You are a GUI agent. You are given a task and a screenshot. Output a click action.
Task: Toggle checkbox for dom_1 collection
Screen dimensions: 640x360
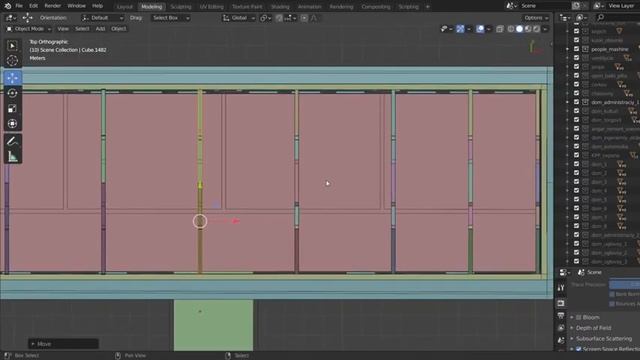576,164
